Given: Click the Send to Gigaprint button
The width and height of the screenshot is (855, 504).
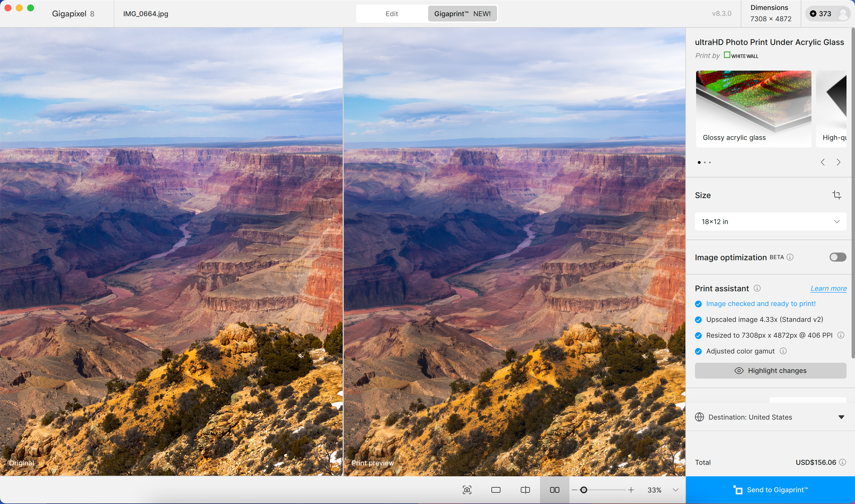Looking at the screenshot, I should (x=770, y=490).
